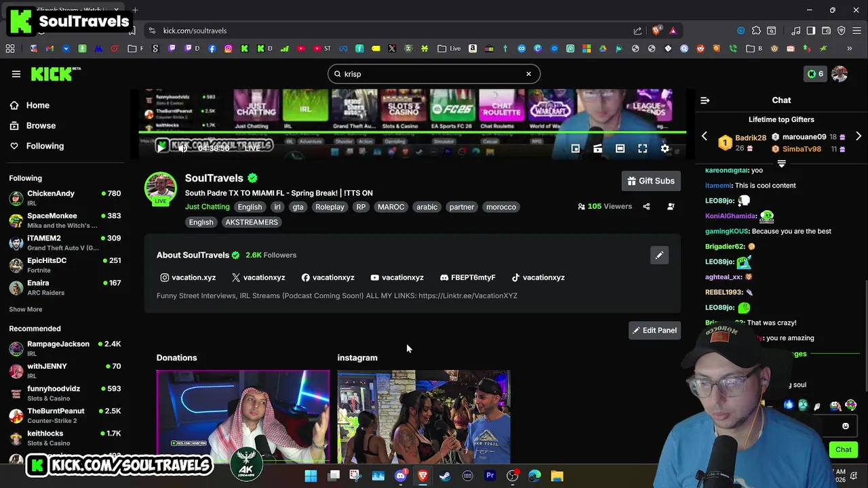Show next lifetime top gifters
The height and width of the screenshot is (488, 868).
click(x=859, y=136)
